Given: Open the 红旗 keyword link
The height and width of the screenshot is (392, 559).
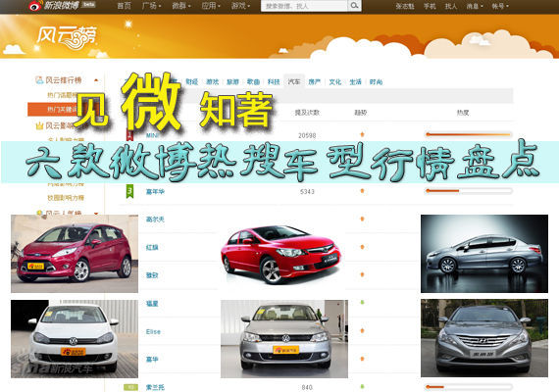Looking at the screenshot, I should click(152, 247).
